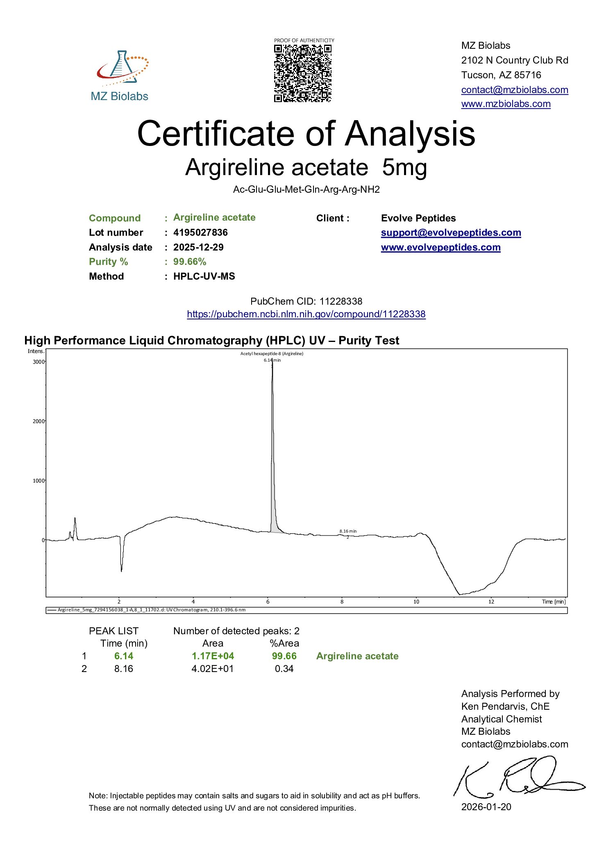This screenshot has width=613, height=868.
Task: Click the HPLC-UV-MS method value
Action: coord(204,276)
